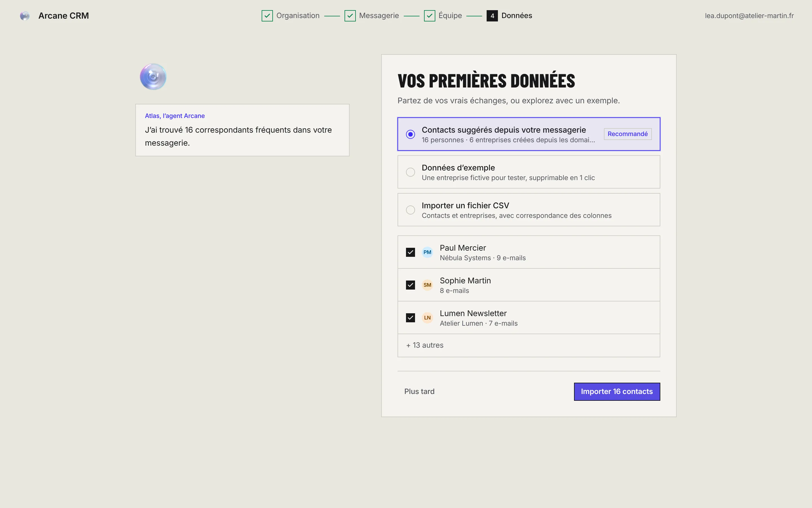812x508 pixels.
Task: Click the Nébula Systems · 9 e-mails text
Action: click(x=482, y=258)
